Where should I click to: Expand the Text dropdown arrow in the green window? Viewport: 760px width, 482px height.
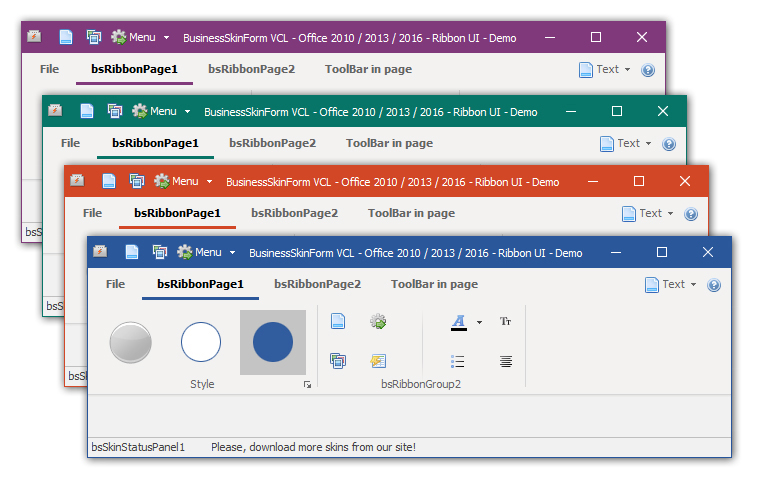point(649,144)
